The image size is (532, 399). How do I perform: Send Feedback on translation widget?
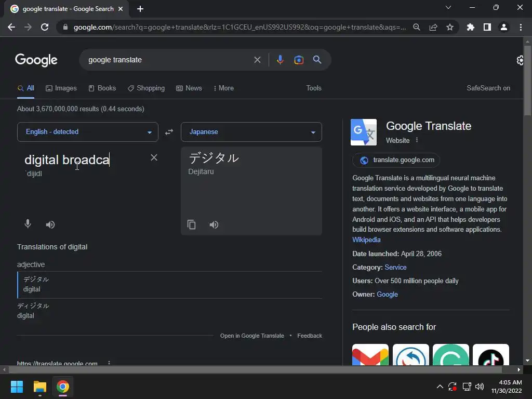pyautogui.click(x=310, y=336)
